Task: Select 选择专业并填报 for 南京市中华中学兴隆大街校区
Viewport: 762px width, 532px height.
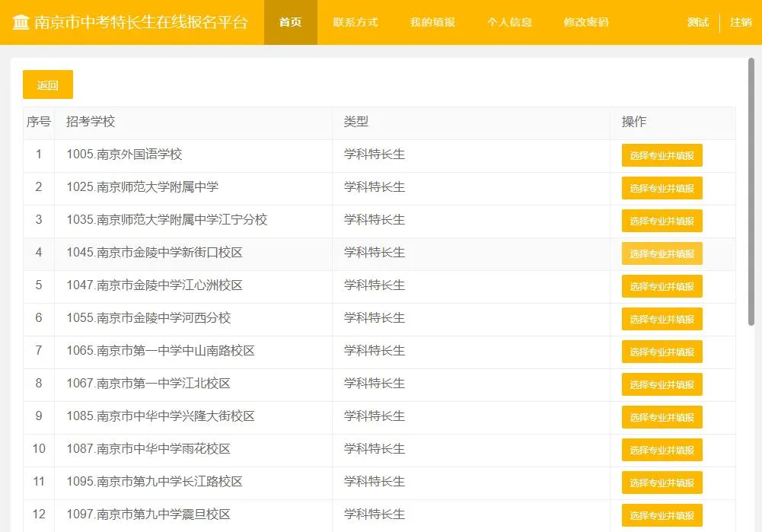Action: tap(662, 417)
